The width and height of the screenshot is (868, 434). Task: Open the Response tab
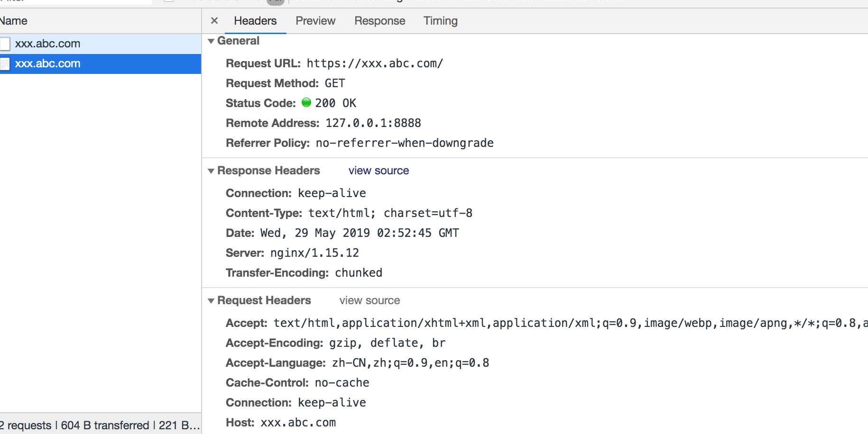coord(379,21)
